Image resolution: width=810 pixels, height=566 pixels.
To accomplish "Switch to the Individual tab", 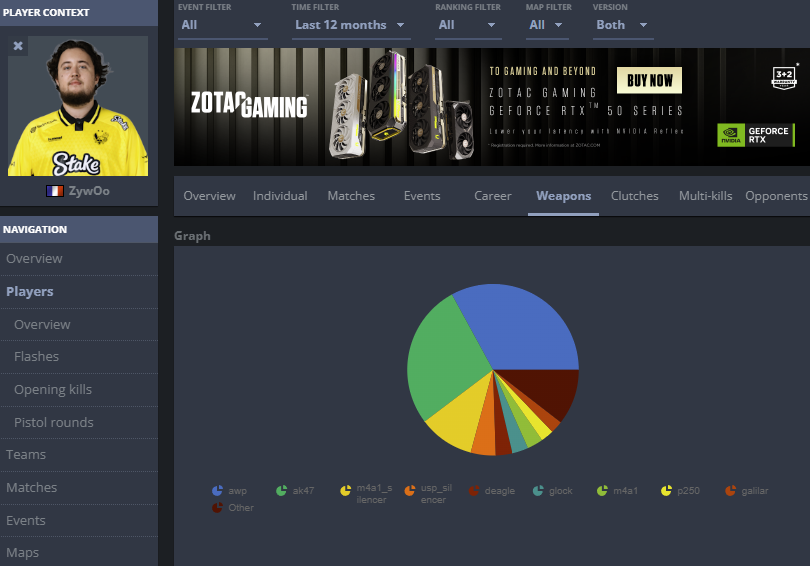I will [280, 196].
